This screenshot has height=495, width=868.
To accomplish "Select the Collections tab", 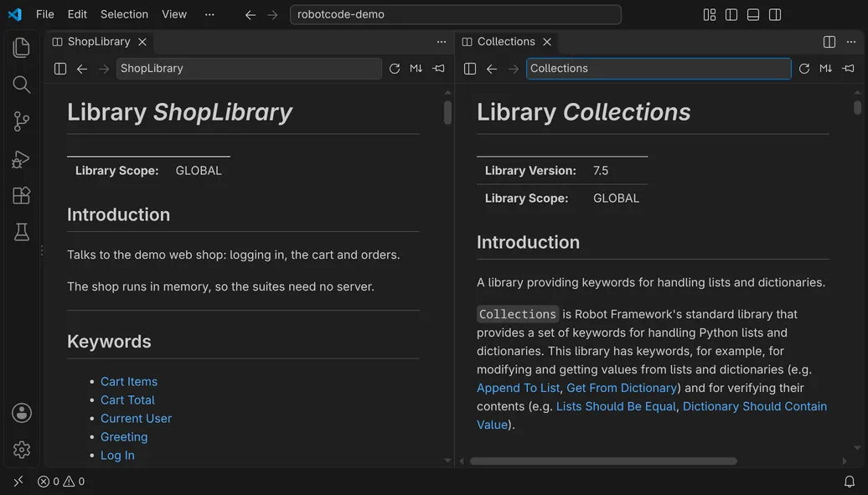I will pos(506,42).
